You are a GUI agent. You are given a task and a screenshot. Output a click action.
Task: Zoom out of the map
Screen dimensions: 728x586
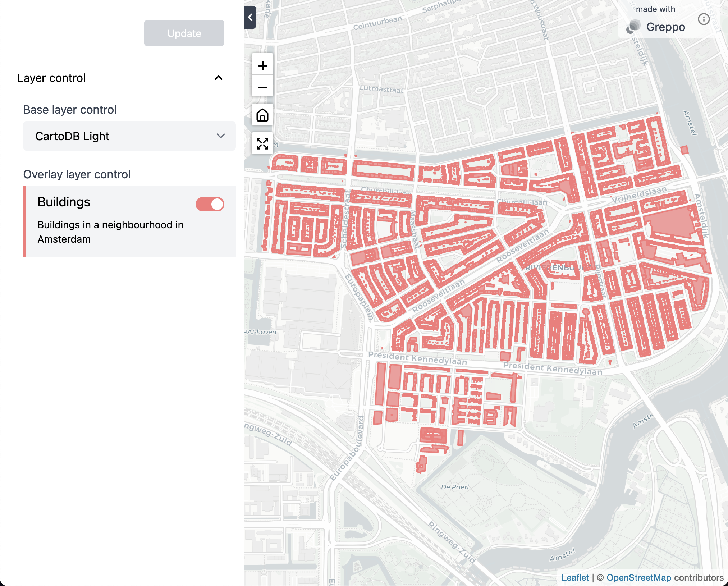[x=262, y=87]
